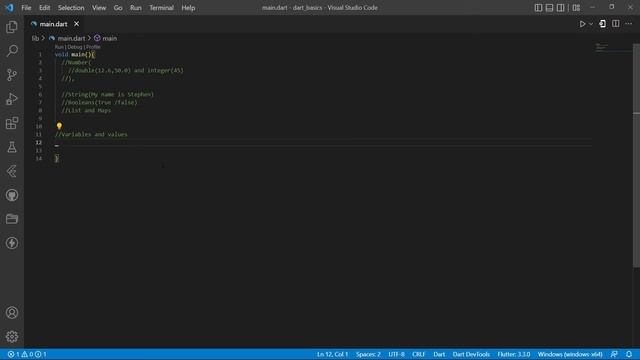Open the Accounts menu icon

pyautogui.click(x=12, y=313)
